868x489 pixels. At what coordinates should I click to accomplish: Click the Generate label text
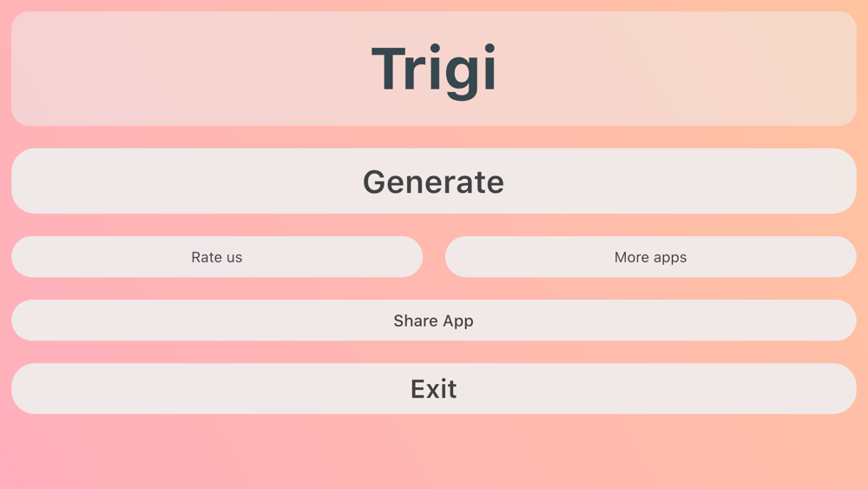coord(433,182)
